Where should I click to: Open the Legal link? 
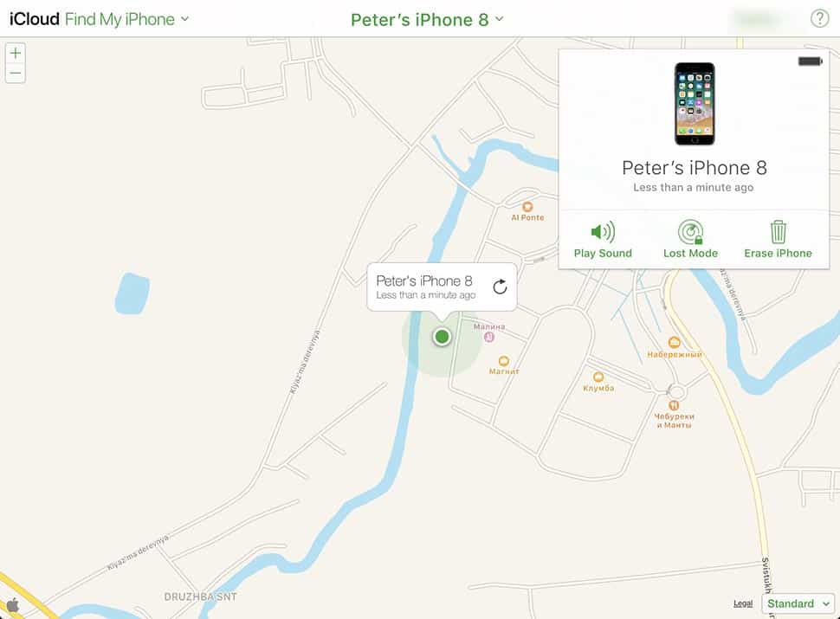point(742,603)
